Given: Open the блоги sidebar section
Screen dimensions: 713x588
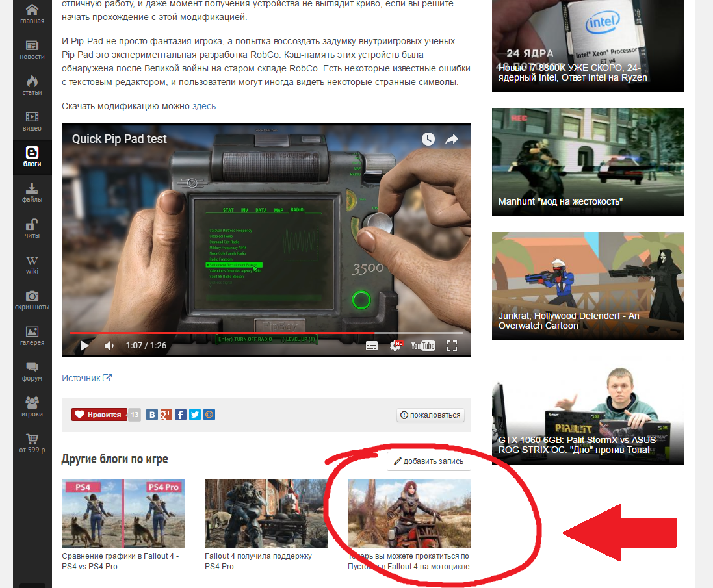Looking at the screenshot, I should [x=32, y=157].
